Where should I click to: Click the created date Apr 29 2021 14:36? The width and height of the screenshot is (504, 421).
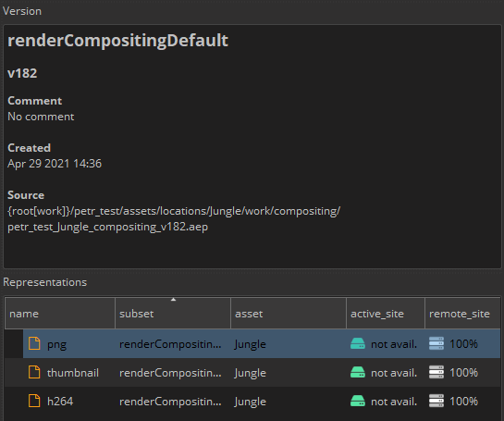tap(55, 164)
